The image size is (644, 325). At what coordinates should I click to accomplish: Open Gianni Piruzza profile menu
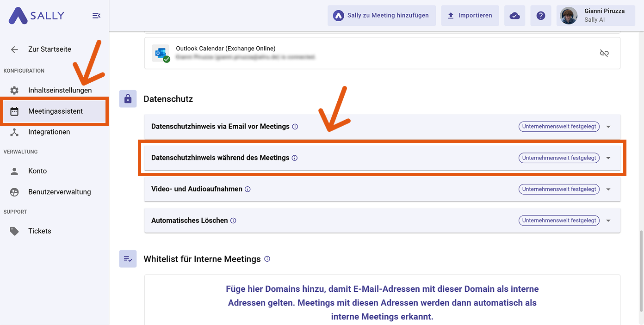596,16
